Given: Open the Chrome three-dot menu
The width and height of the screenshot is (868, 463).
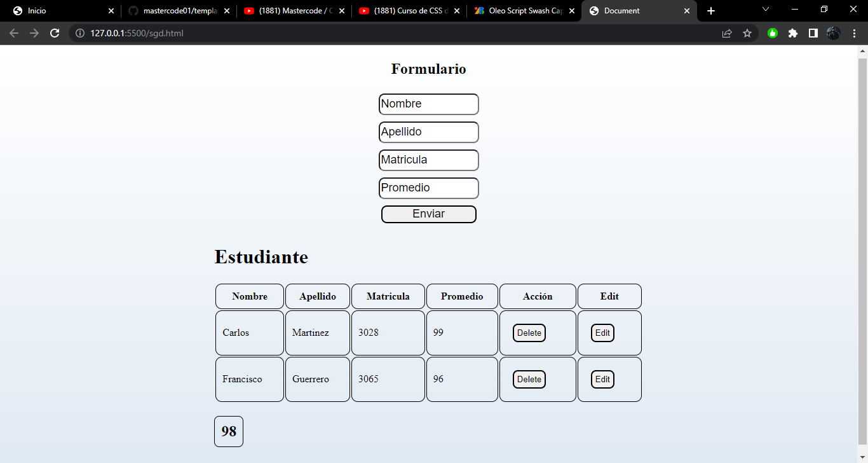Looking at the screenshot, I should [855, 33].
